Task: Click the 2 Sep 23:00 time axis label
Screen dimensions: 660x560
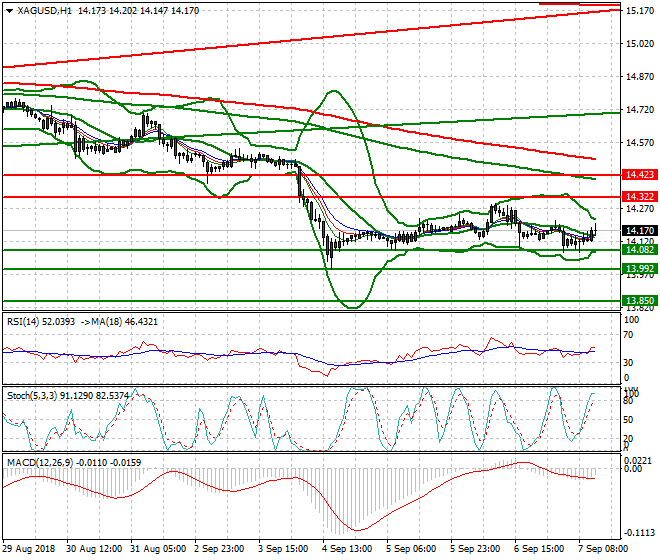Action: (218, 549)
